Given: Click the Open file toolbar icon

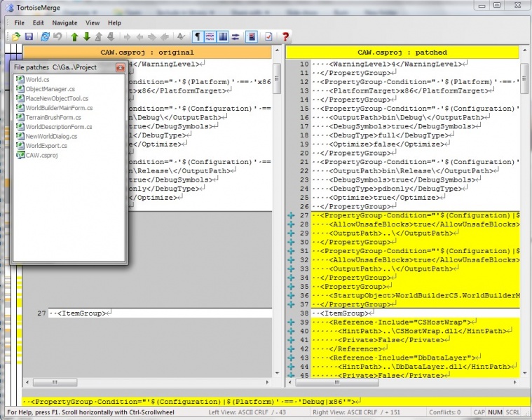Looking at the screenshot, I should click(15, 36).
